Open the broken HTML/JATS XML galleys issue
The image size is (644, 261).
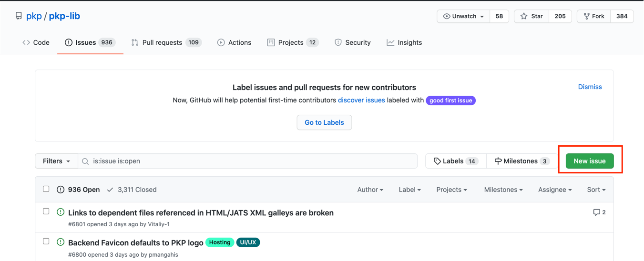pyautogui.click(x=201, y=213)
